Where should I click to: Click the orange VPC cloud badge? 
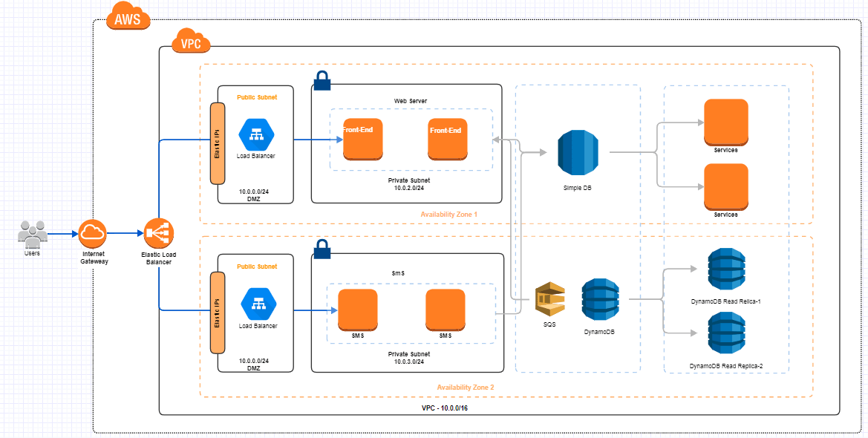(191, 40)
